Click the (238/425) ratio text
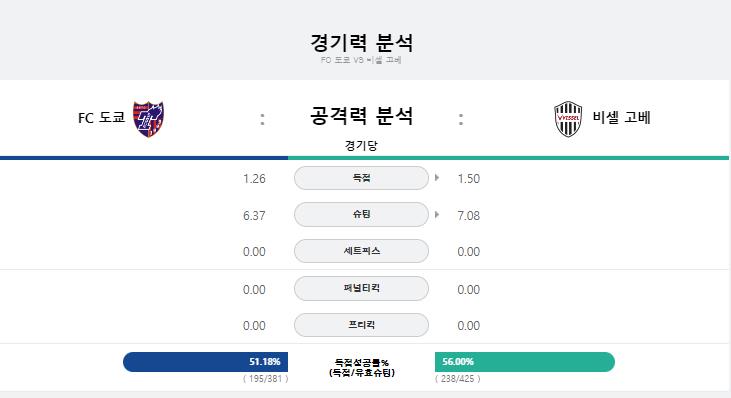 [457, 379]
